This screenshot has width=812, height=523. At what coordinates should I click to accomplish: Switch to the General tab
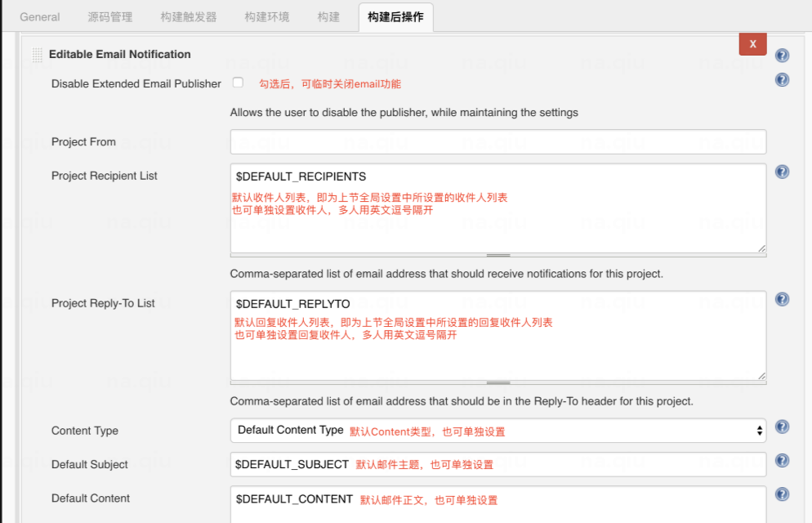point(40,17)
